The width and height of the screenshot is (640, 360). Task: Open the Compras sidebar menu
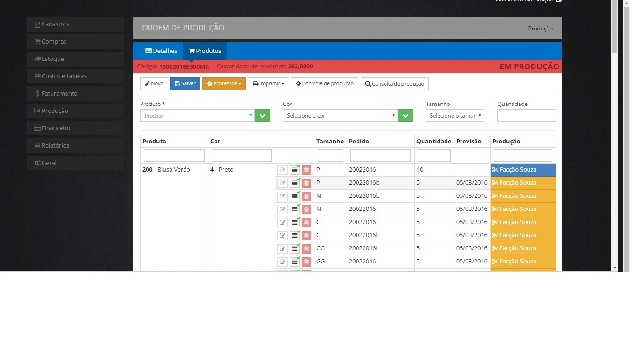(76, 42)
